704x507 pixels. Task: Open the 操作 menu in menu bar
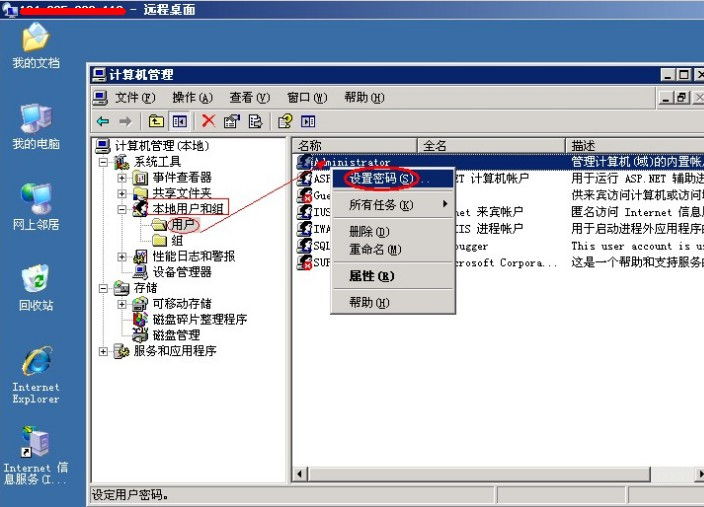pos(192,97)
